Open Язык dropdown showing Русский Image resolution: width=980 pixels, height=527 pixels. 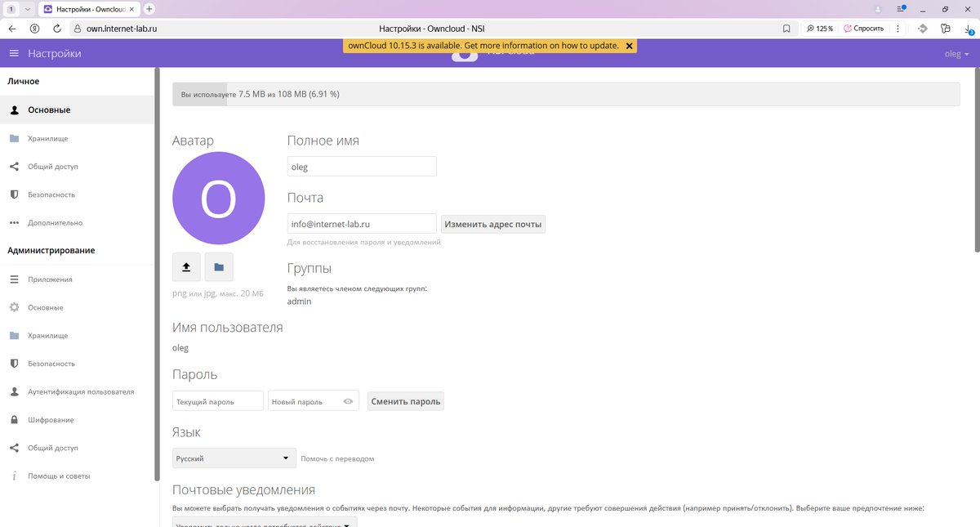234,458
